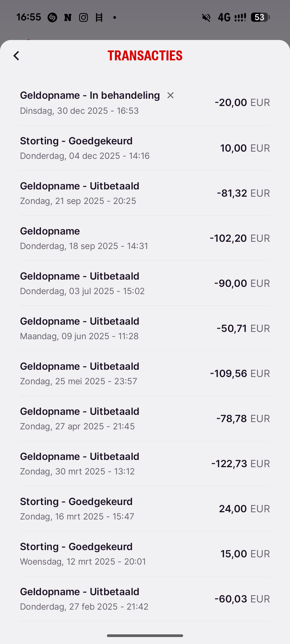Image resolution: width=290 pixels, height=644 pixels.
Task: Open the -50,71 EUR withdrawal of 09 jun
Action: coord(145,328)
